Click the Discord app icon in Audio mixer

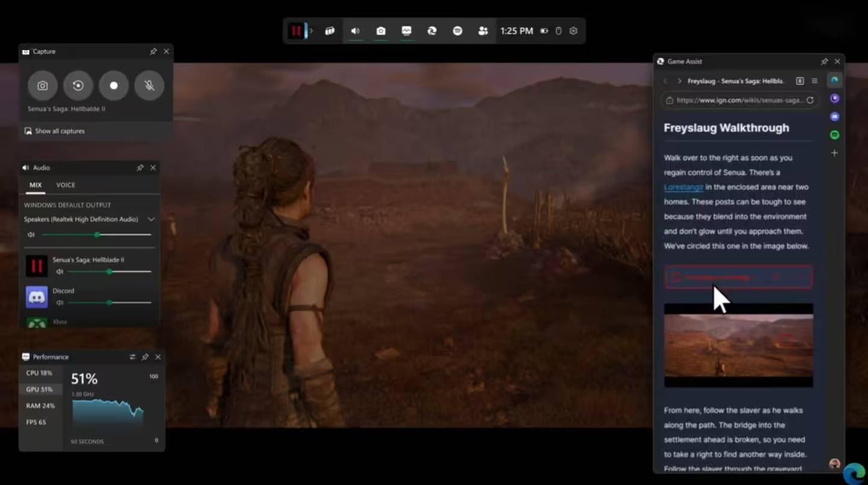(37, 297)
